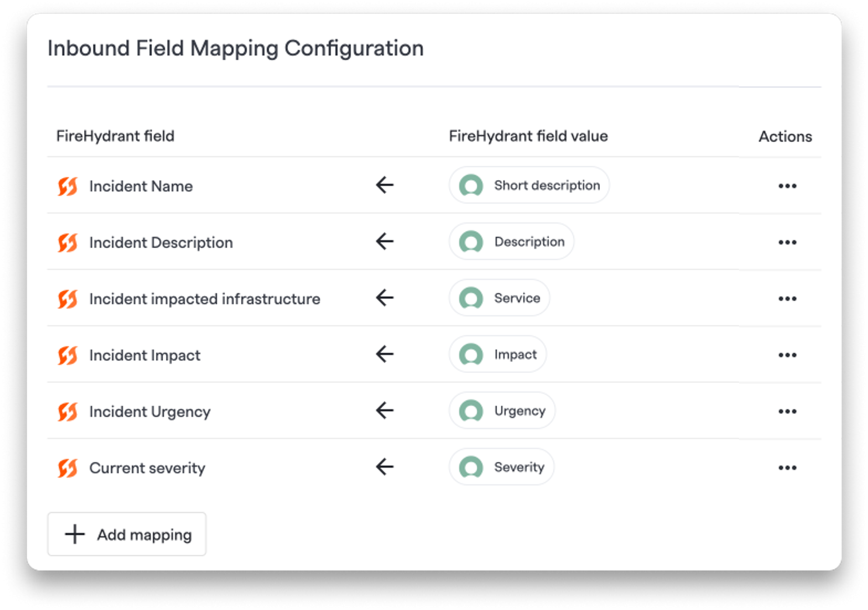This screenshot has height=610, width=868.
Task: Click the arrow in Incident Impact row
Action: (384, 354)
